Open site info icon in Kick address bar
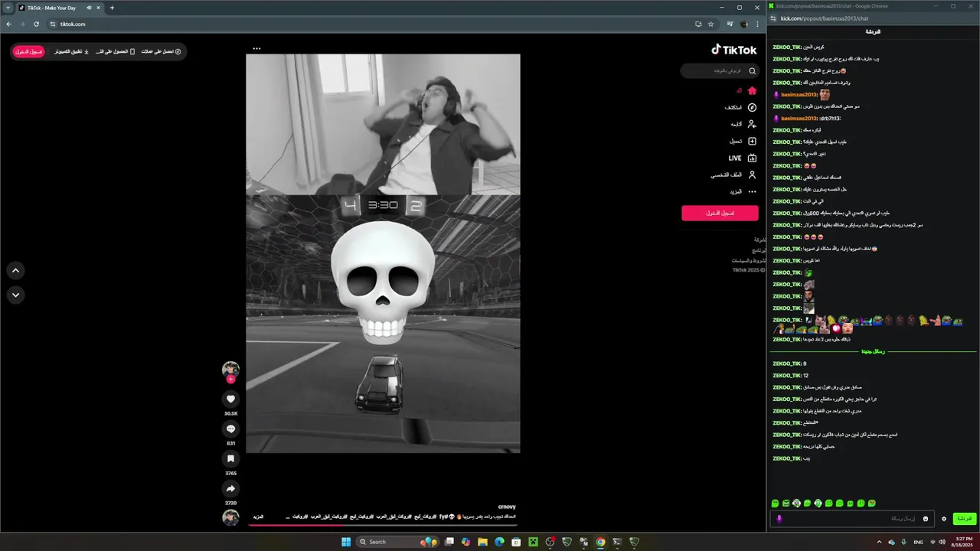The image size is (980, 551). (x=773, y=18)
